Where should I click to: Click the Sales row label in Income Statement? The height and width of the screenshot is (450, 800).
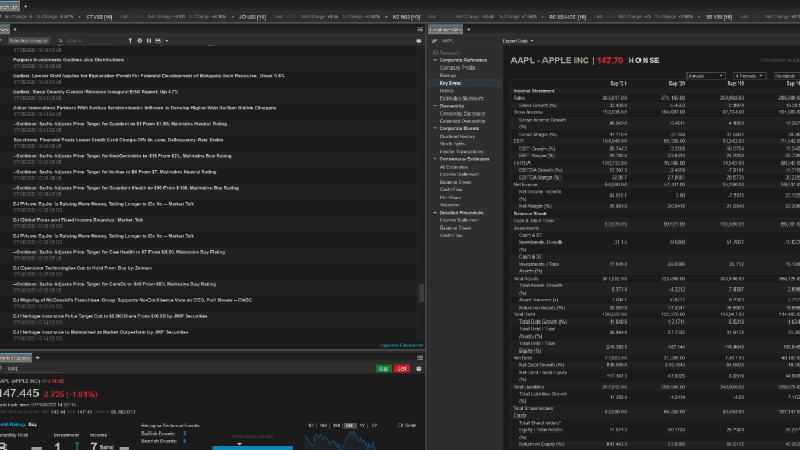click(519, 98)
